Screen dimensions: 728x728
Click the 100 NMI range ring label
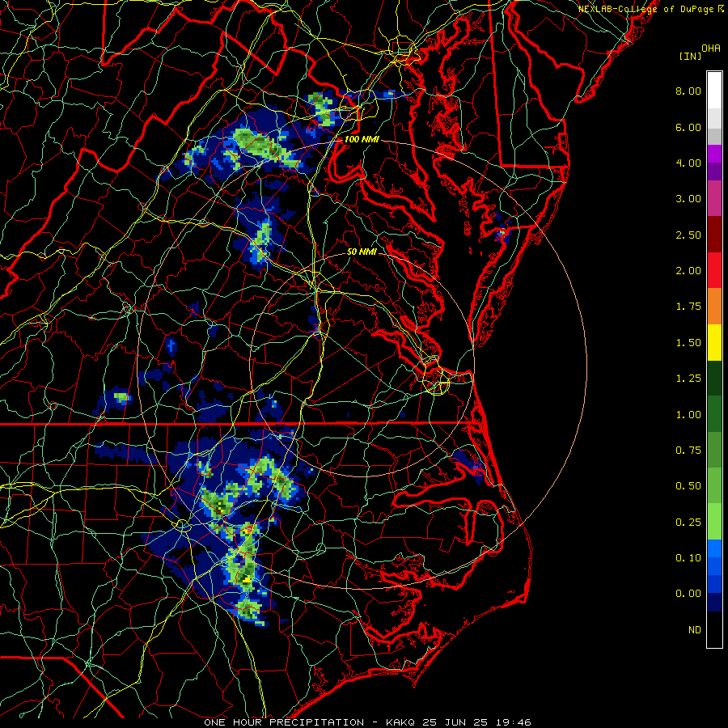(362, 139)
